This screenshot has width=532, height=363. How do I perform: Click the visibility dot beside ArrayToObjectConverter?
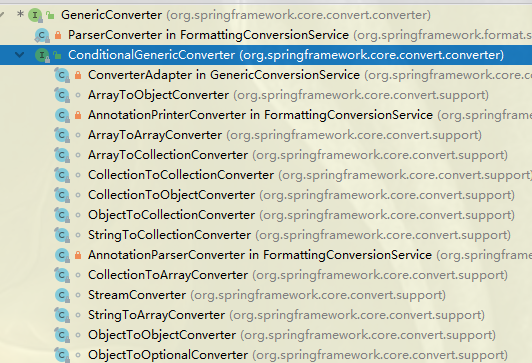pyautogui.click(x=78, y=95)
